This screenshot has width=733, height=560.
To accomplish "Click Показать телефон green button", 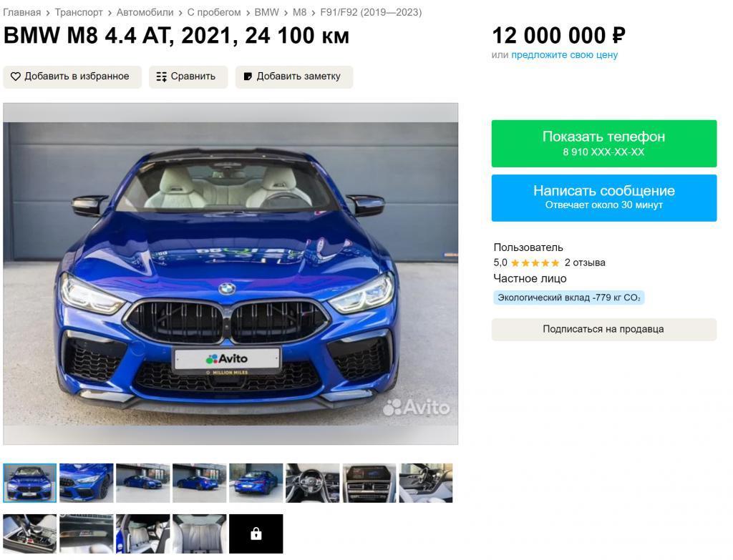I will [603, 143].
